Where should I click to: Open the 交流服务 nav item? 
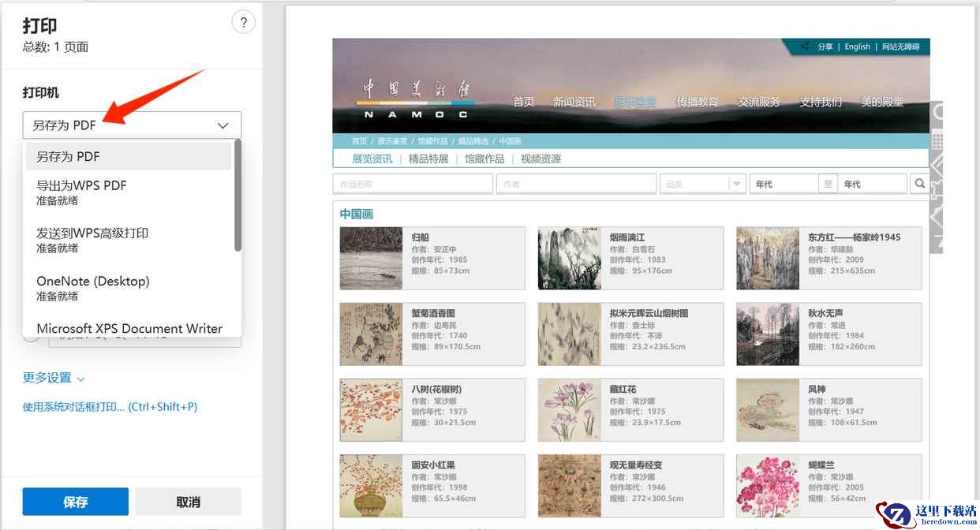[759, 102]
